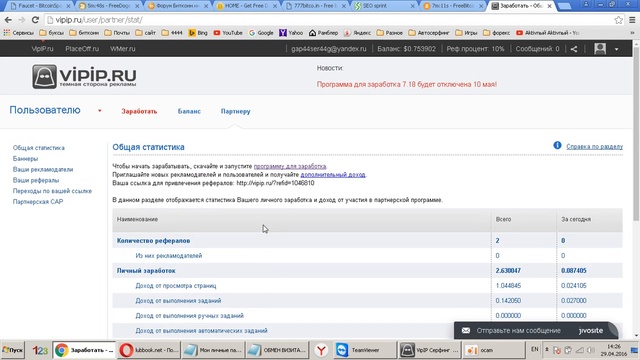Bookmark this page using the star icon

pyautogui.click(x=618, y=20)
